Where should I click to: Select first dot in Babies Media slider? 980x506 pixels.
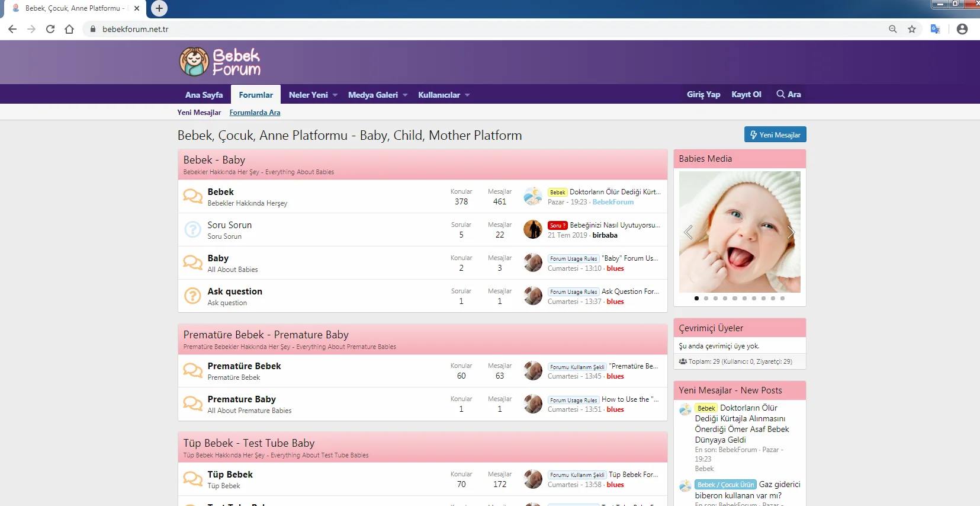click(x=696, y=299)
